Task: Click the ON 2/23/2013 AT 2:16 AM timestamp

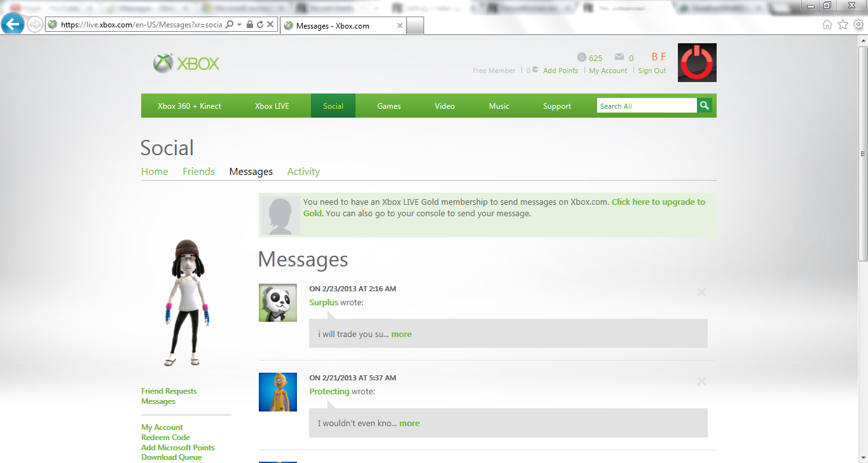Action: click(352, 289)
